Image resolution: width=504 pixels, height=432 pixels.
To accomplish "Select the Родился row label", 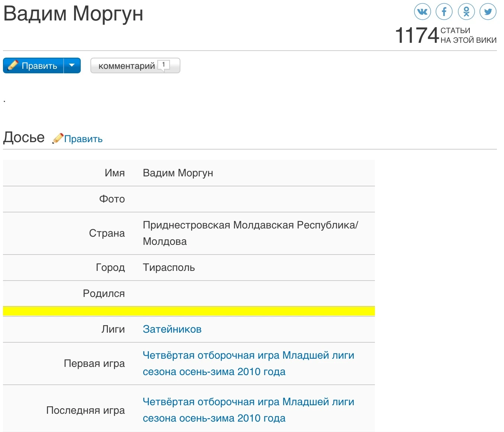I will pos(104,294).
